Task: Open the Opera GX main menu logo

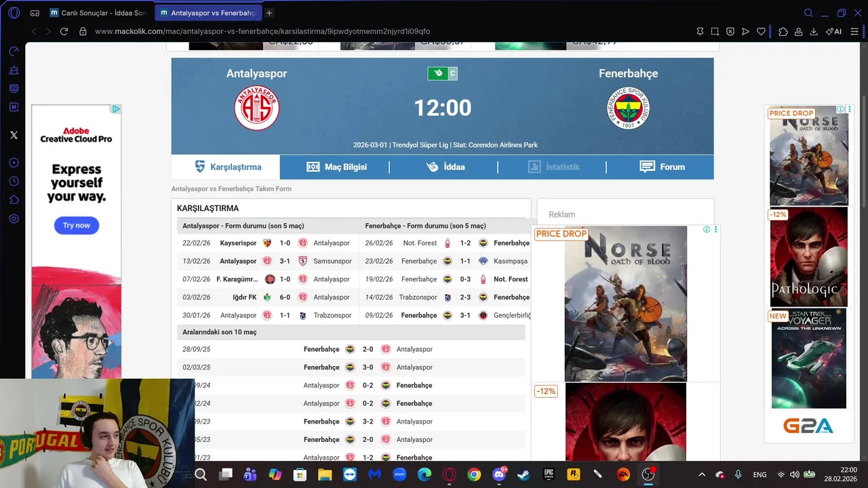Action: [14, 13]
